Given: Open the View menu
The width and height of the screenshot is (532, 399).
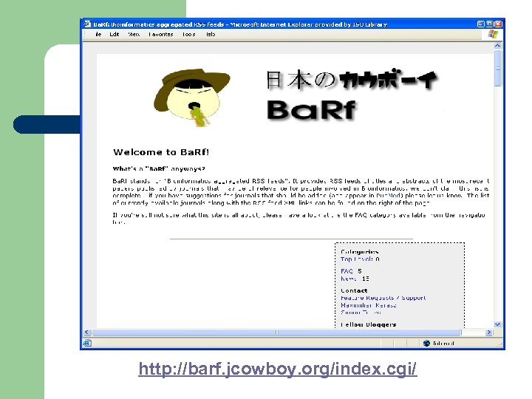Looking at the screenshot, I should click(x=134, y=34).
